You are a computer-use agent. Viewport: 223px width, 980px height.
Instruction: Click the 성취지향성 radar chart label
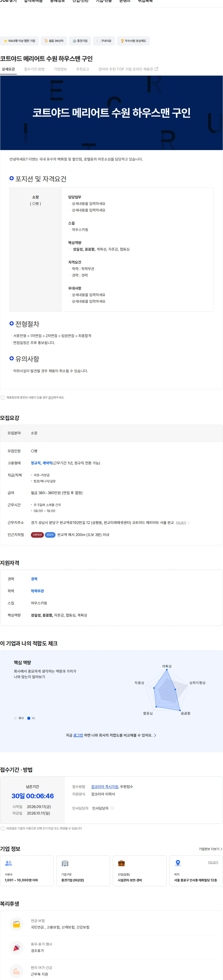click(x=197, y=682)
